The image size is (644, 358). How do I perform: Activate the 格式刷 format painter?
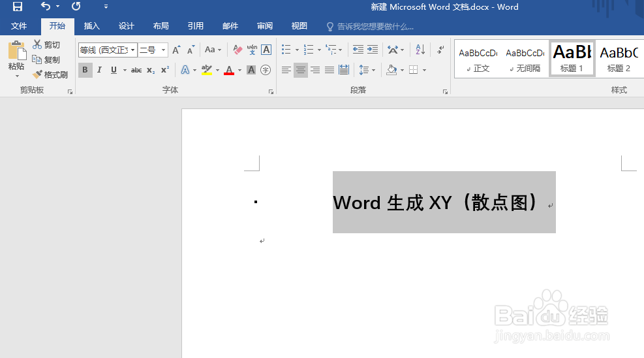[x=50, y=74]
